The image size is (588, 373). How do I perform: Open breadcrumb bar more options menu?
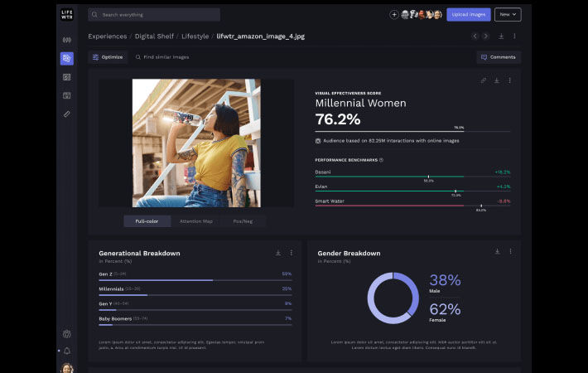[x=514, y=36]
